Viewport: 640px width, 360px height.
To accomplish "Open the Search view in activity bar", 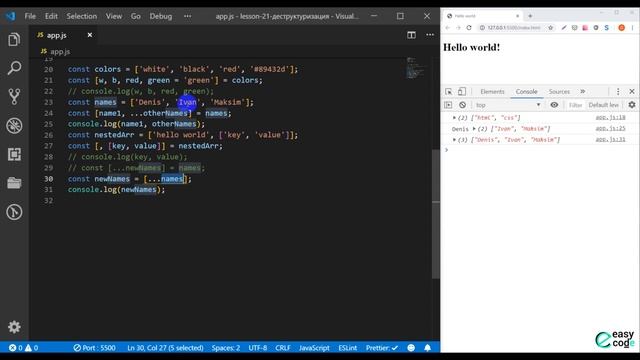I will (x=14, y=68).
